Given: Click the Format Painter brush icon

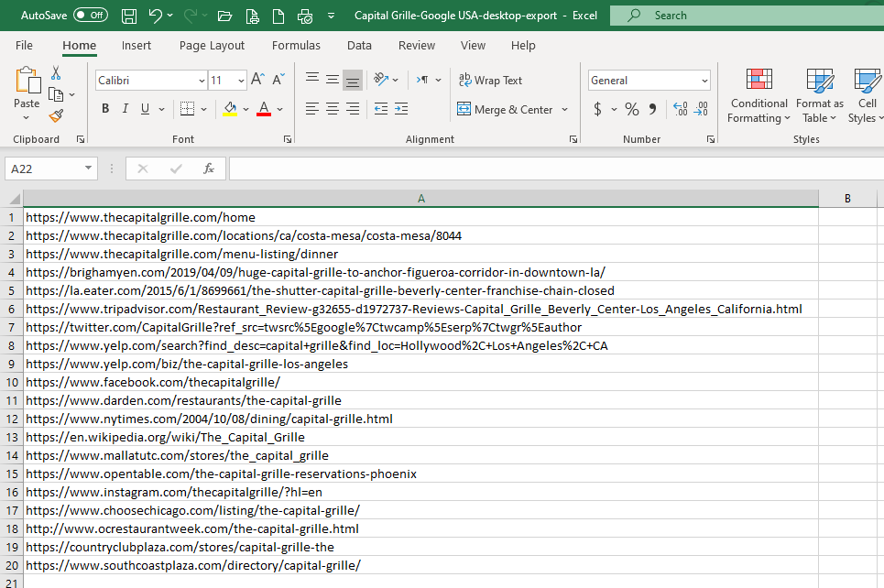Looking at the screenshot, I should 56,115.
